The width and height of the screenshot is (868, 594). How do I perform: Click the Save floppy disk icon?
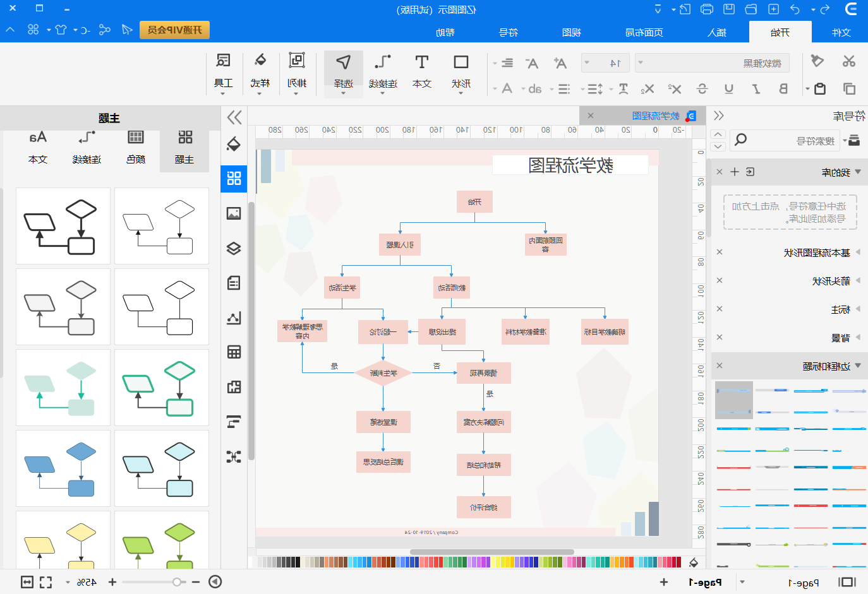(729, 9)
